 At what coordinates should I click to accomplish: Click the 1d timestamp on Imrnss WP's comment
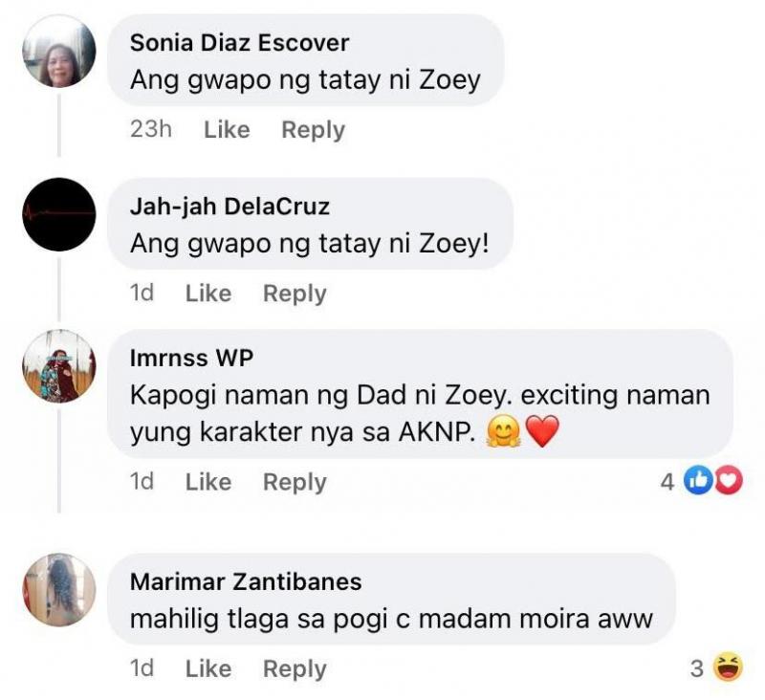[143, 482]
